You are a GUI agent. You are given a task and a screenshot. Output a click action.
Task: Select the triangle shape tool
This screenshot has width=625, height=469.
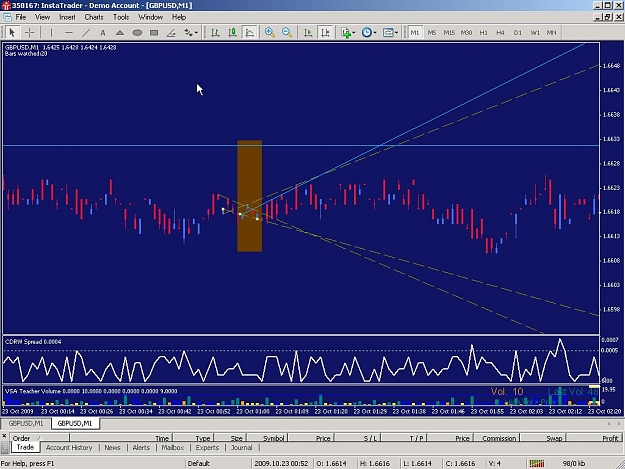point(120,33)
